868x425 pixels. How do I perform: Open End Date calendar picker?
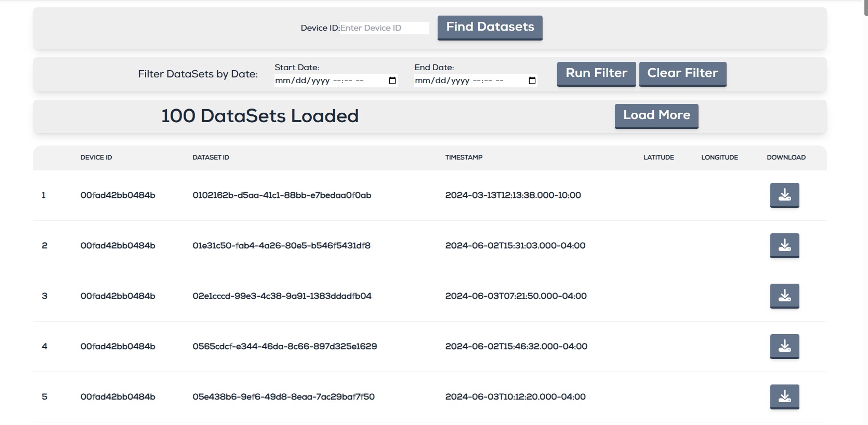tap(532, 81)
